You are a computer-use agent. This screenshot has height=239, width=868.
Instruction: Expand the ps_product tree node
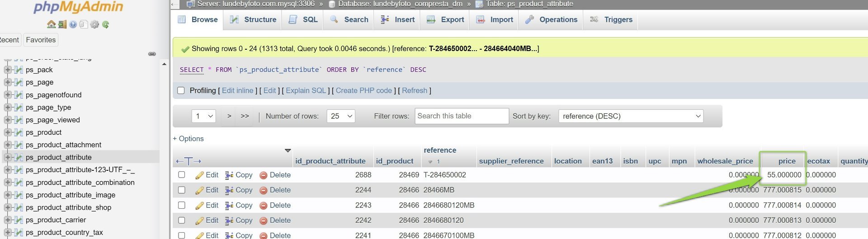tap(7, 132)
